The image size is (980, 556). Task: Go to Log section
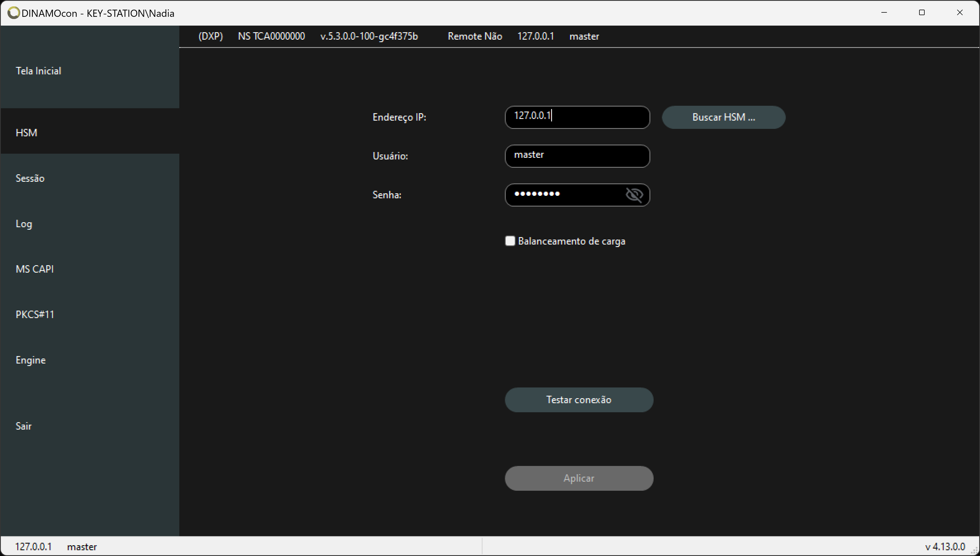(x=90, y=223)
